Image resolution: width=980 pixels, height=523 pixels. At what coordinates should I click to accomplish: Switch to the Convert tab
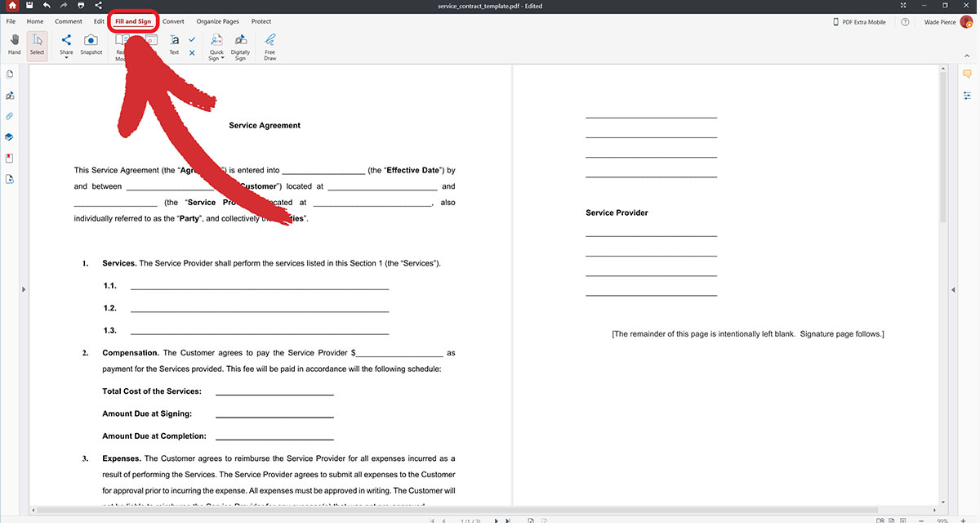click(x=173, y=21)
